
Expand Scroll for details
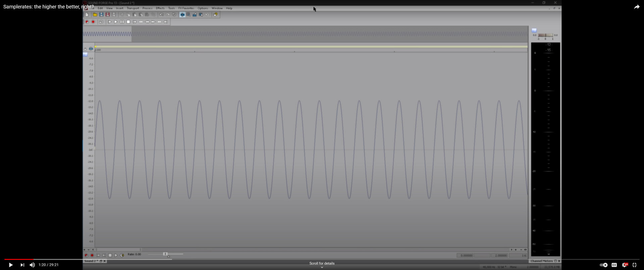click(322, 265)
